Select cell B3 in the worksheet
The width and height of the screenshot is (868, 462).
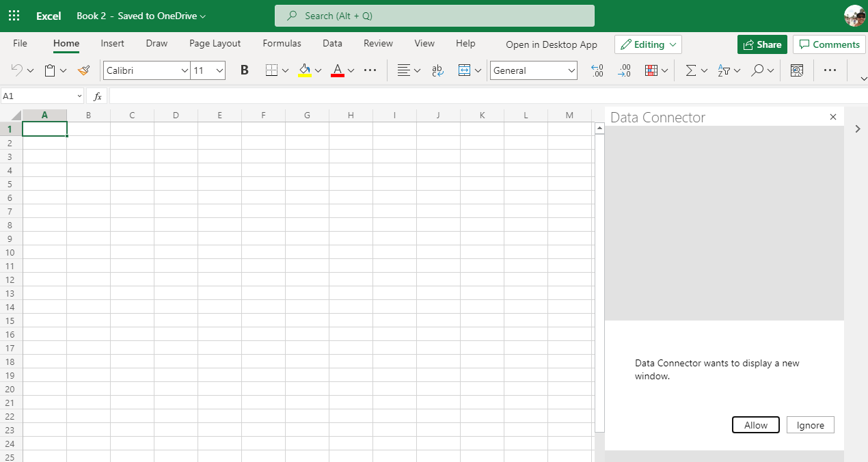pyautogui.click(x=88, y=157)
